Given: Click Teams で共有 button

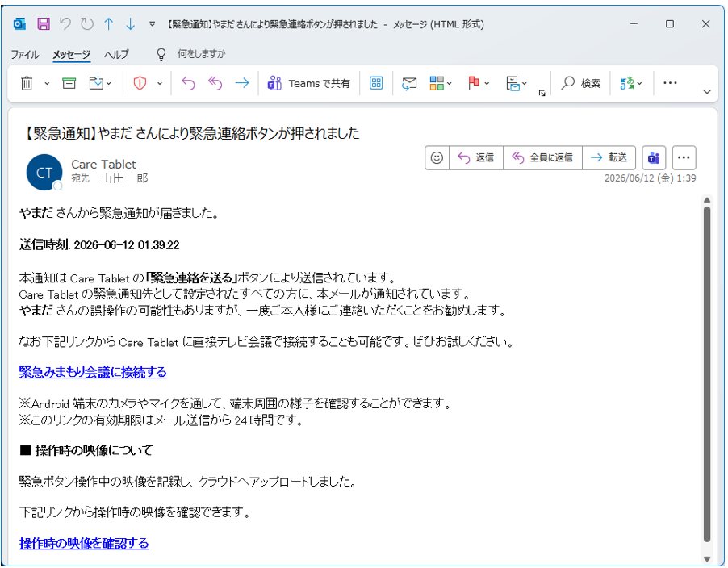Looking at the screenshot, I should pyautogui.click(x=309, y=84).
